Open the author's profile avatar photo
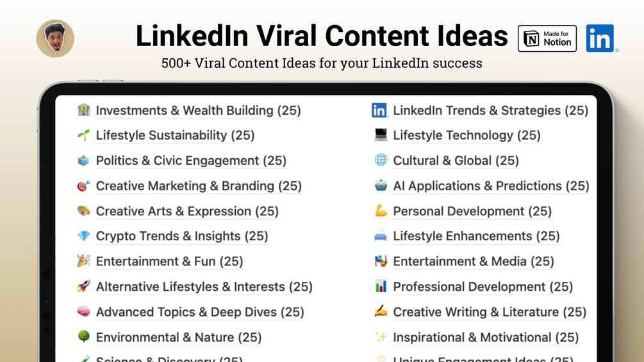The height and width of the screenshot is (362, 644). 55,38
